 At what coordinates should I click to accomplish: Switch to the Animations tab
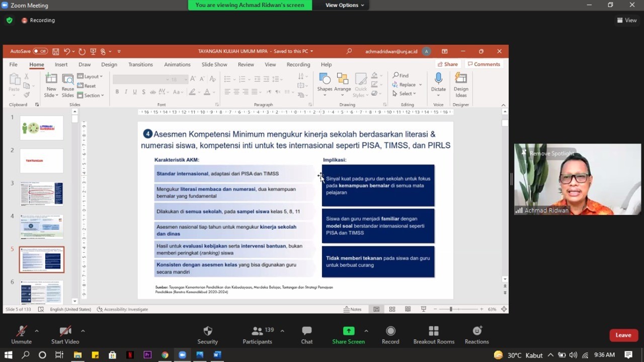point(177,64)
